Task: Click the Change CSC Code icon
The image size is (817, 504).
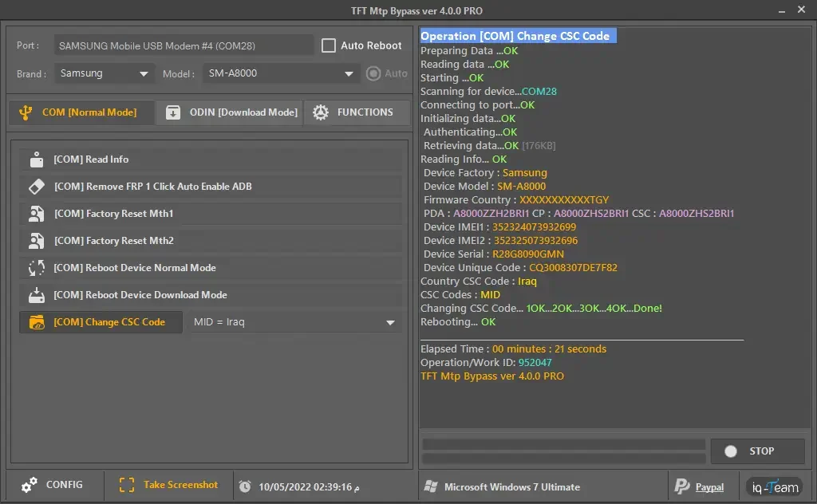Action: 37,322
